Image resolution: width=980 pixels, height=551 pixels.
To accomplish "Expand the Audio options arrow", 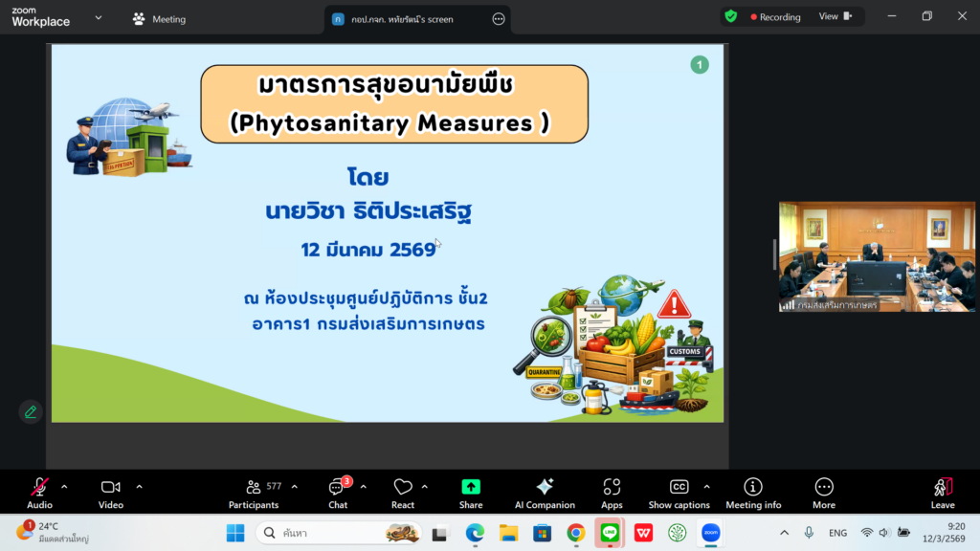I will pos(64,486).
